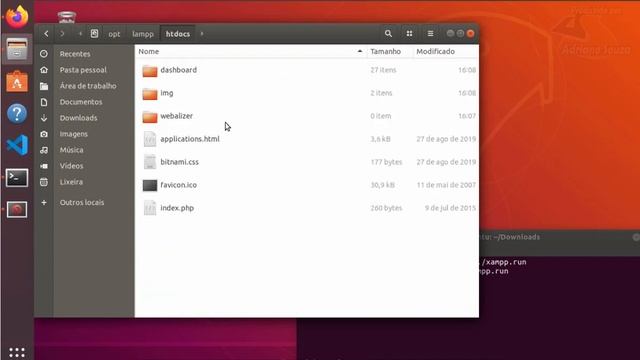Screen dimensions: 640x360
Task: Select the dashboard folder icon
Action: pos(150,71)
